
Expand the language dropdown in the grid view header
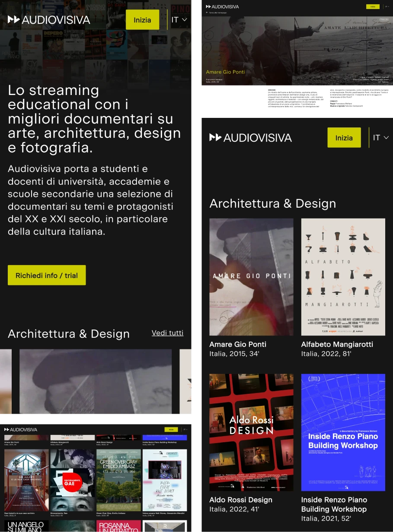click(x=185, y=429)
